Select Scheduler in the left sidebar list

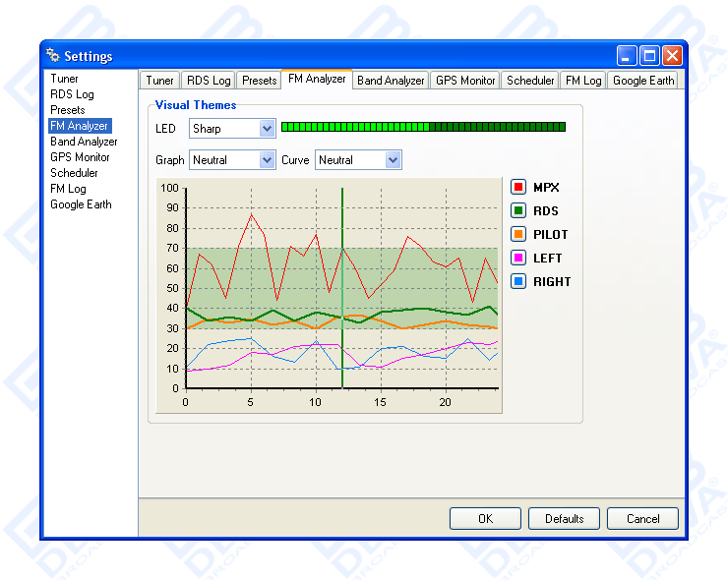(x=74, y=173)
